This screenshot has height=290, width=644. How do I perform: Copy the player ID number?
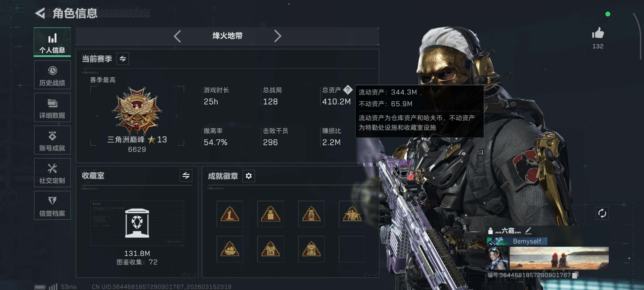(x=575, y=275)
